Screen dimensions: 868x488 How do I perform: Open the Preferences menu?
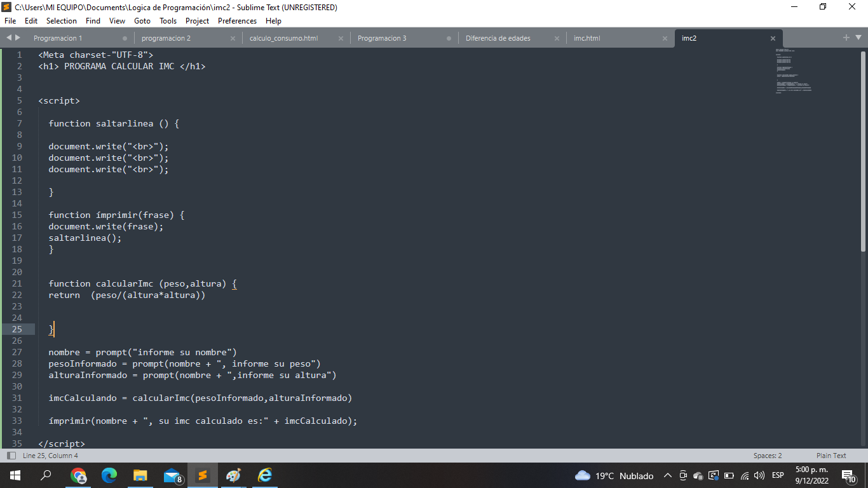[237, 21]
